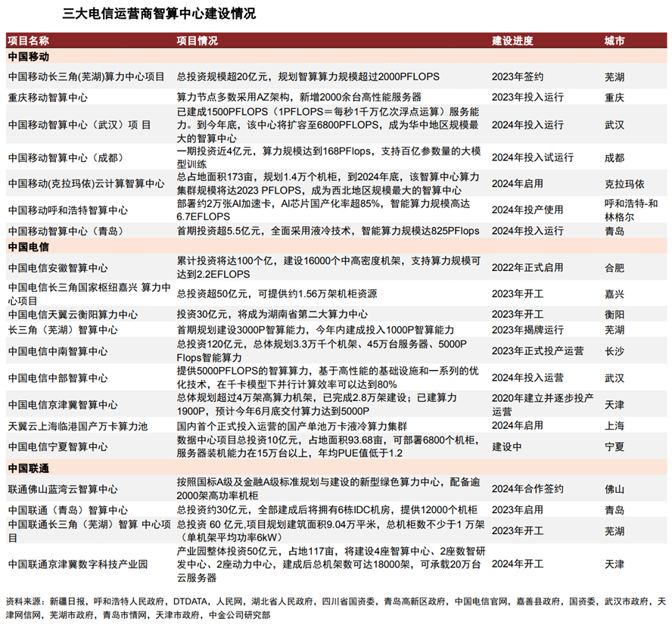Select the 中国联通 section heading row

click(336, 468)
